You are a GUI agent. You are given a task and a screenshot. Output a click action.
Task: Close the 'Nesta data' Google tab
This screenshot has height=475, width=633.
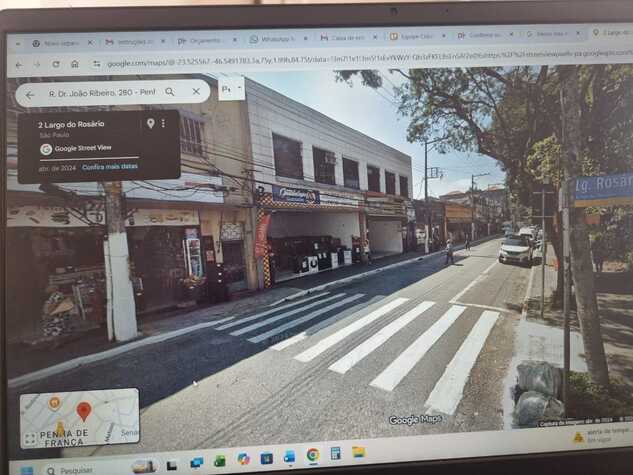[578, 33]
